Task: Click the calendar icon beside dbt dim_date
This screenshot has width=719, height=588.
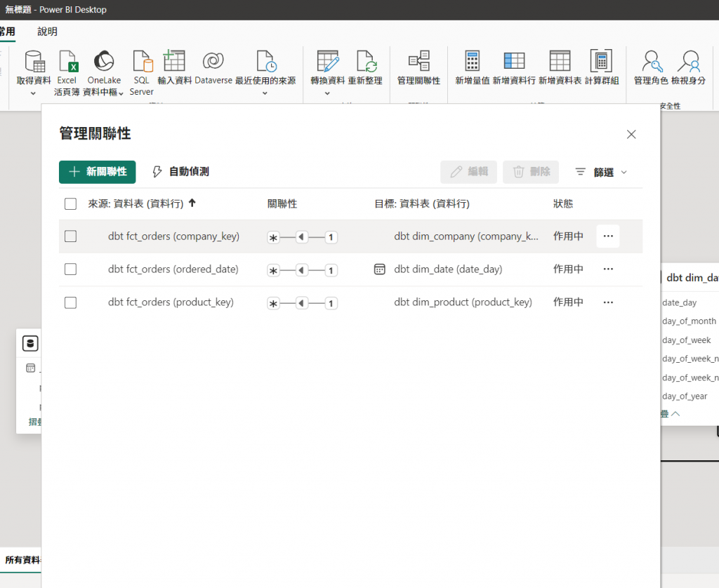Action: [380, 269]
